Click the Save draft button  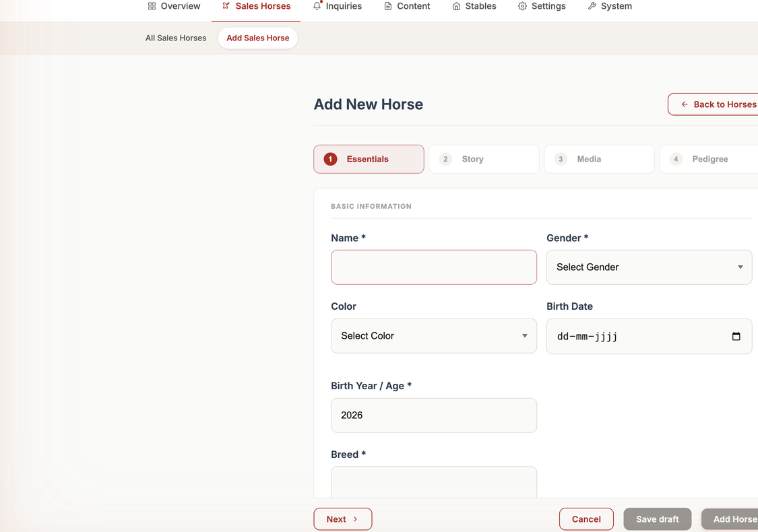(x=658, y=519)
